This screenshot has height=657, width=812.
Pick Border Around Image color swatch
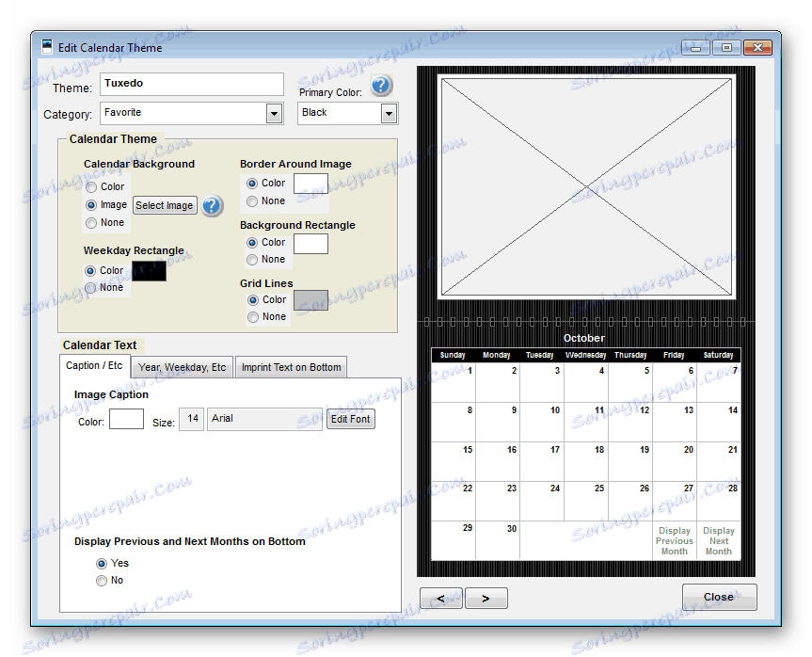(310, 184)
